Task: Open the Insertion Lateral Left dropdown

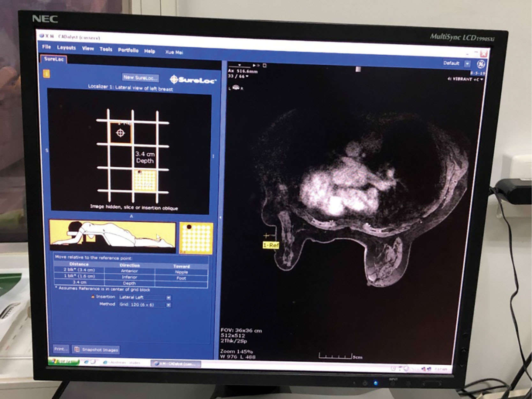Action: click(x=168, y=297)
